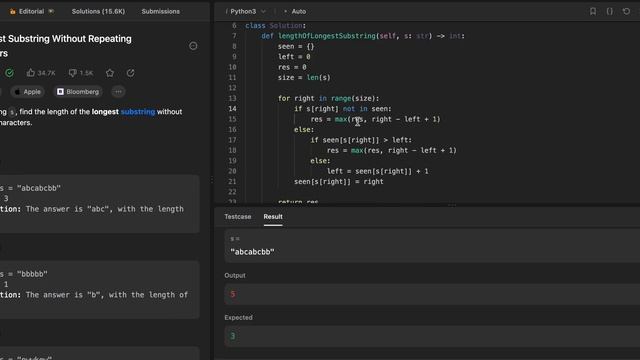This screenshot has width=640, height=360.
Task: Open the Editorial tab
Action: pos(31,11)
